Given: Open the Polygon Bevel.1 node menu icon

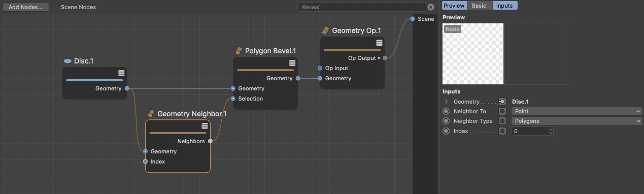Looking at the screenshot, I should tap(292, 63).
